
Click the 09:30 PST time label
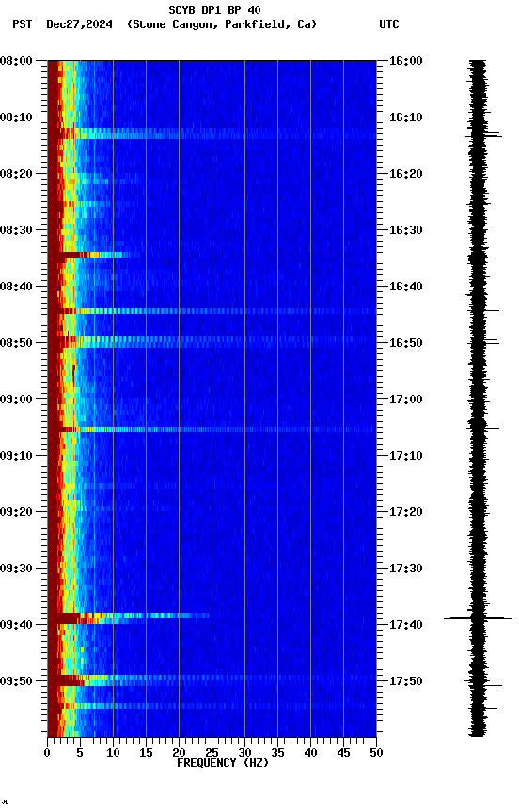[x=16, y=569]
